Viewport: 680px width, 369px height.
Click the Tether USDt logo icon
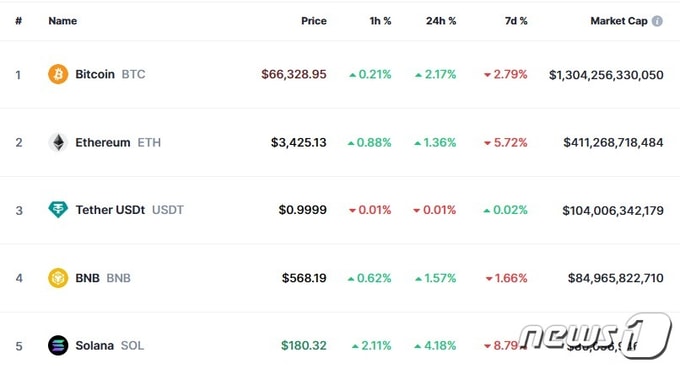point(58,210)
